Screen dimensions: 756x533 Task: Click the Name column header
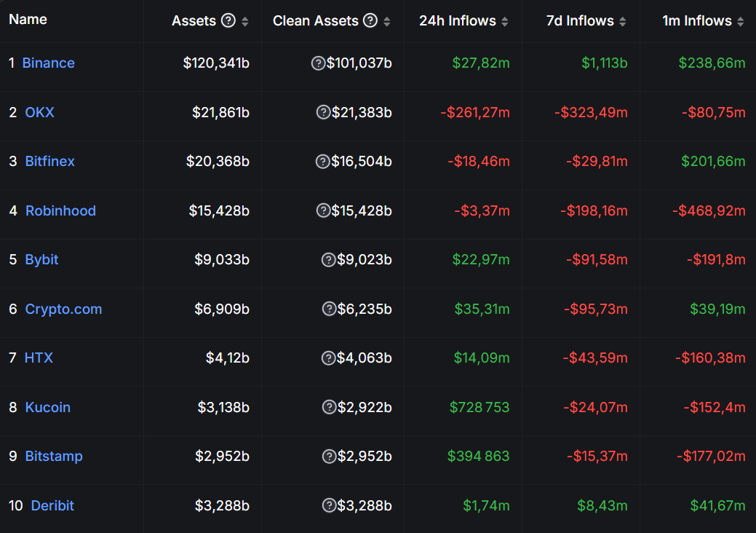tap(28, 20)
